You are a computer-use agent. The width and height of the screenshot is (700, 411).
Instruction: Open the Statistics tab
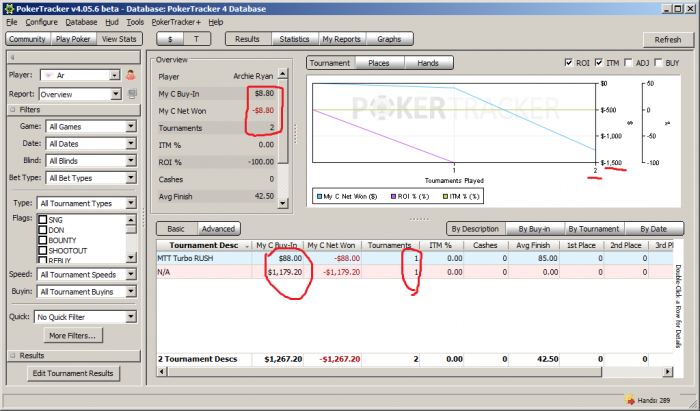click(x=294, y=39)
